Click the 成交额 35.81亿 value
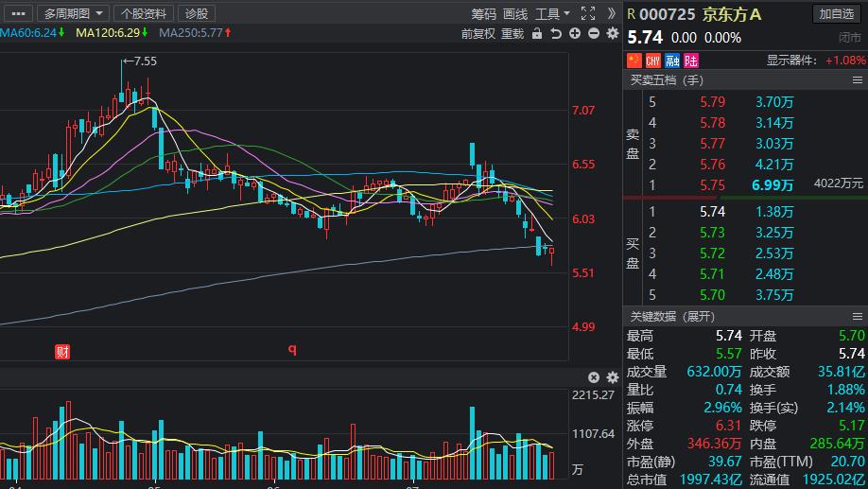The height and width of the screenshot is (489, 868). (841, 372)
